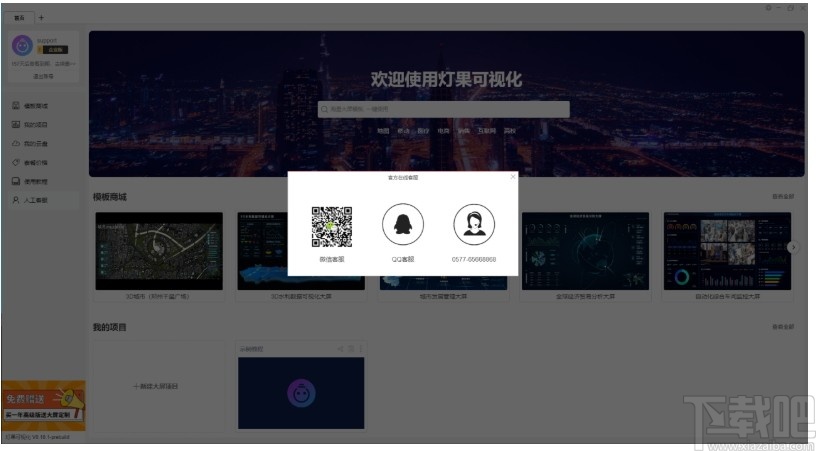
Task: Click the my projects chart icon in sidebar
Action: [16, 125]
